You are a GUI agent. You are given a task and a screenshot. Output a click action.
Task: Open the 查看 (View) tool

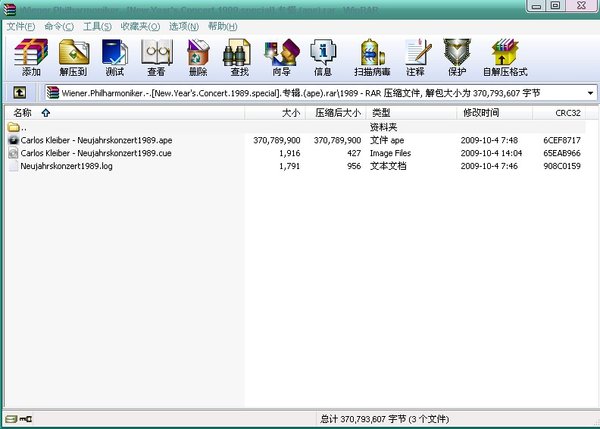click(x=157, y=57)
